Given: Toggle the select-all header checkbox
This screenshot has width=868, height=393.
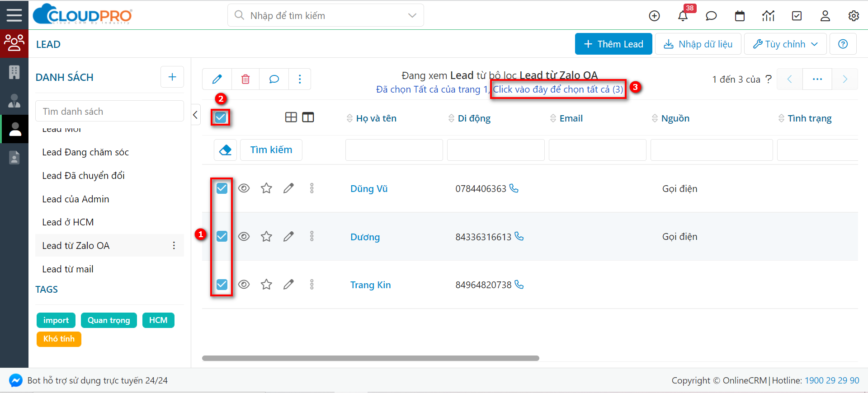Looking at the screenshot, I should tap(221, 117).
